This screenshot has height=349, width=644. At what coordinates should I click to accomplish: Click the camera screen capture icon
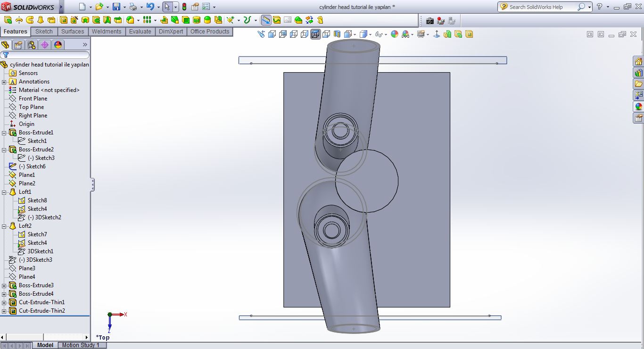tap(429, 21)
